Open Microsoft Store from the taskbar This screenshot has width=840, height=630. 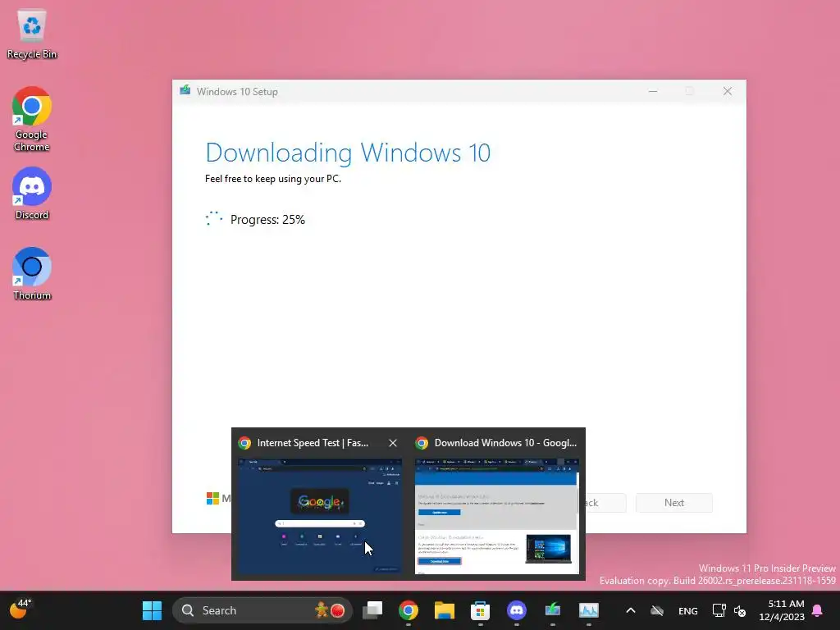pyautogui.click(x=480, y=610)
